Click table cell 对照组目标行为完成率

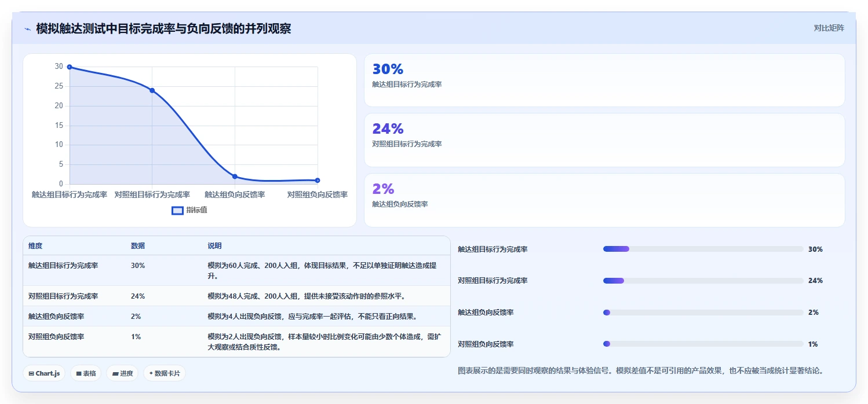[63, 296]
